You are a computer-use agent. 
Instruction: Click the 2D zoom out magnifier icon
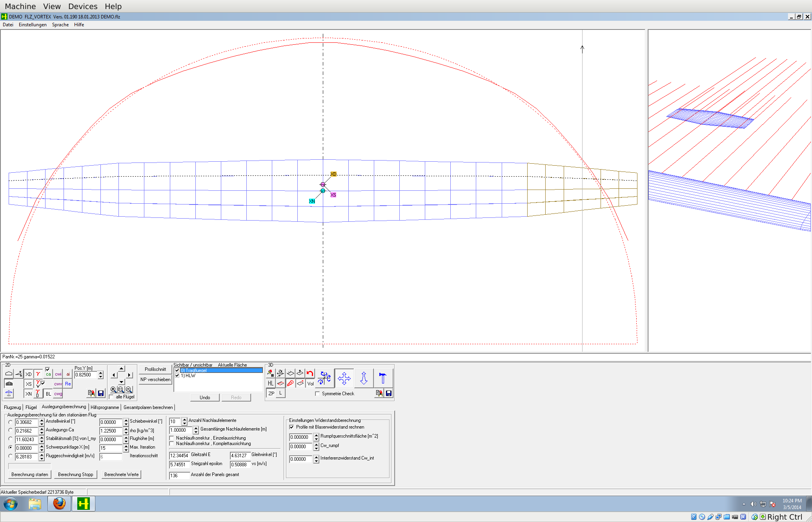(x=129, y=390)
